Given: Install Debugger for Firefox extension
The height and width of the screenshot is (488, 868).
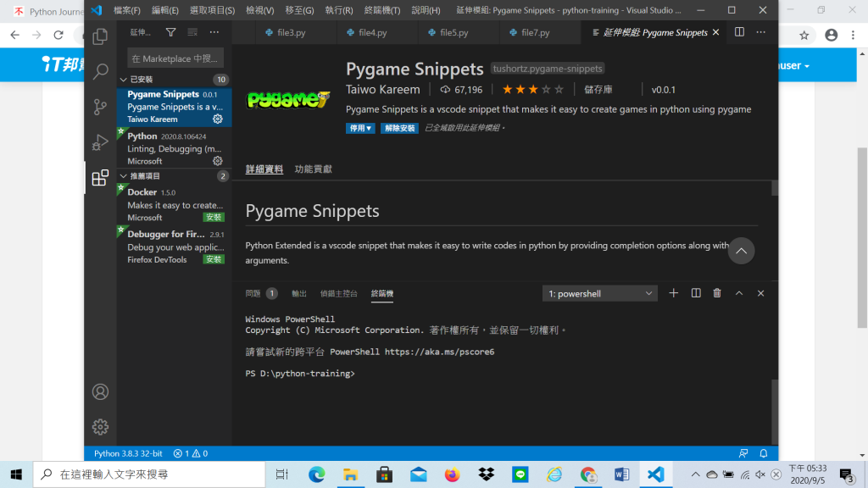Looking at the screenshot, I should click(213, 259).
